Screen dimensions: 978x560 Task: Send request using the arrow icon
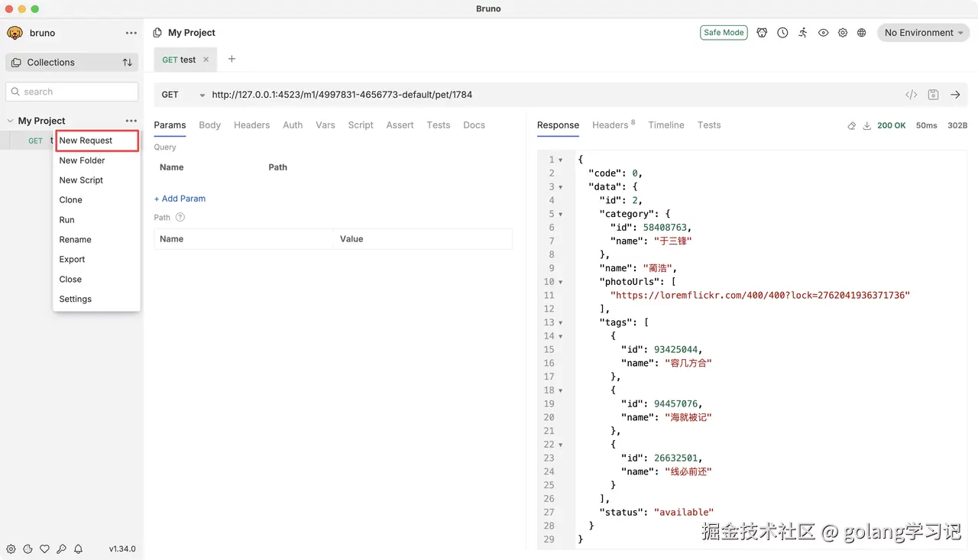tap(955, 95)
